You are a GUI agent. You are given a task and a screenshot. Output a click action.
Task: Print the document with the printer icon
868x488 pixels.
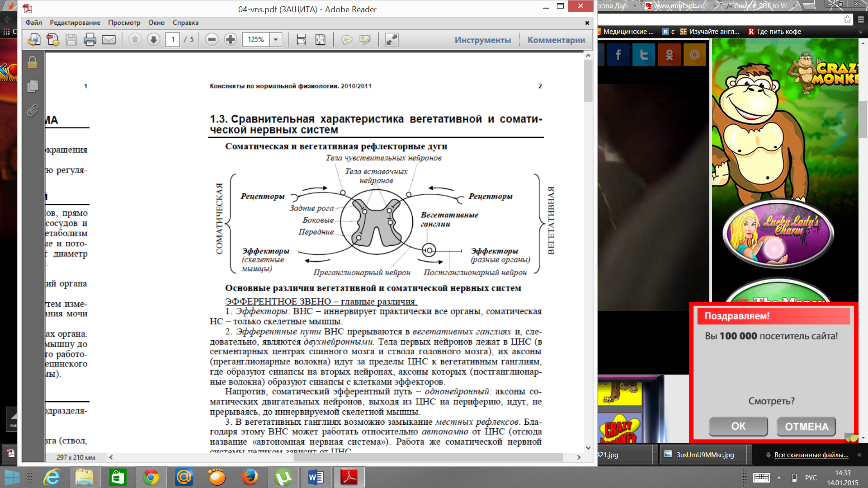pos(90,40)
